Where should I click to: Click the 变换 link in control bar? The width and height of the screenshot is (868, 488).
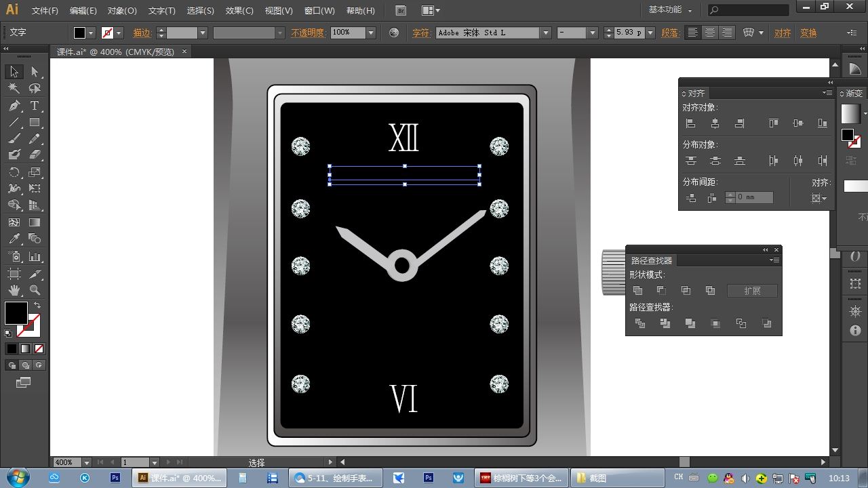[808, 33]
